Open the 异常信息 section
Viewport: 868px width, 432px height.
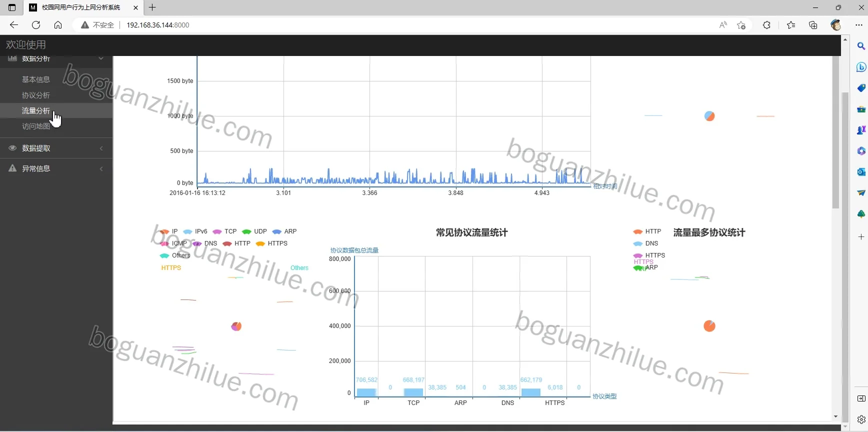(56, 168)
